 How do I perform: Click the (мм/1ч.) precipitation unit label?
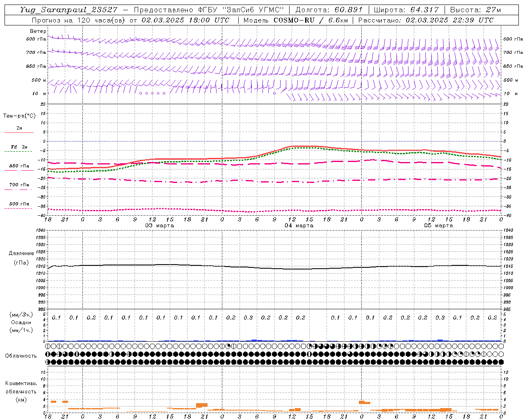point(21,330)
